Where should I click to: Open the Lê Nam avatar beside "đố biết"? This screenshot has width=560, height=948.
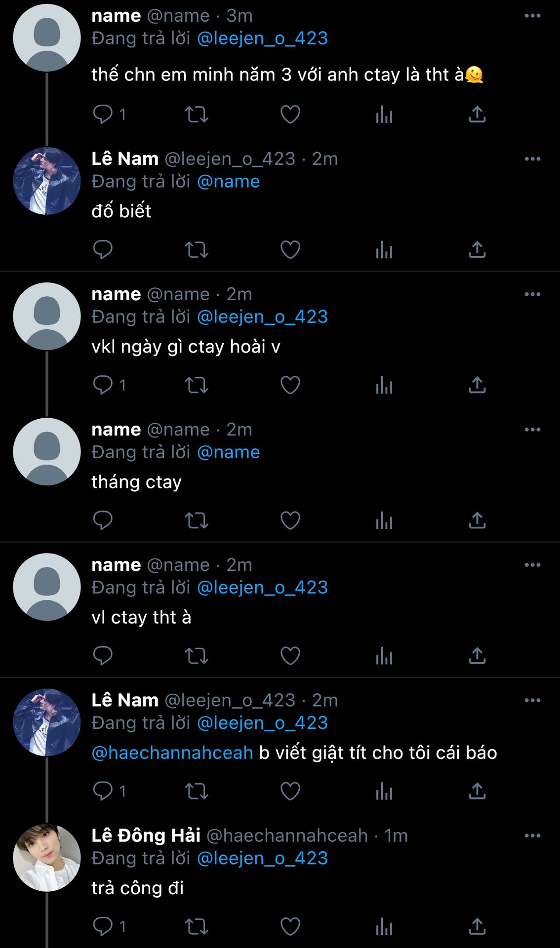click(x=47, y=181)
